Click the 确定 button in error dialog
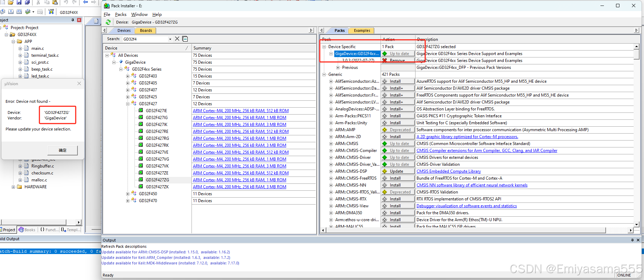The width and height of the screenshot is (644, 280). [x=63, y=150]
